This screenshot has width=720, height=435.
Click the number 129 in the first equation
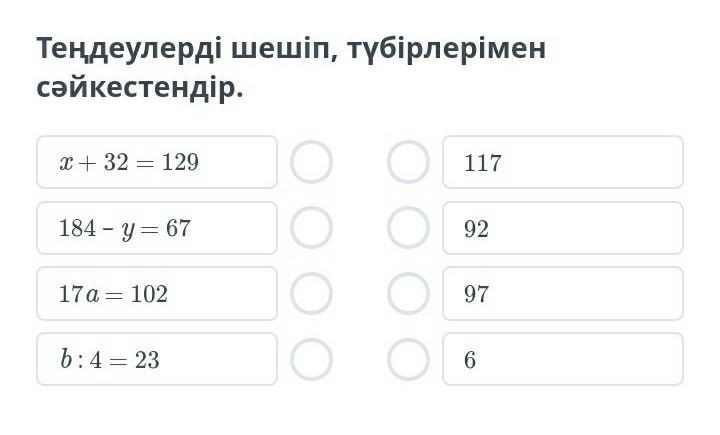coord(180,162)
